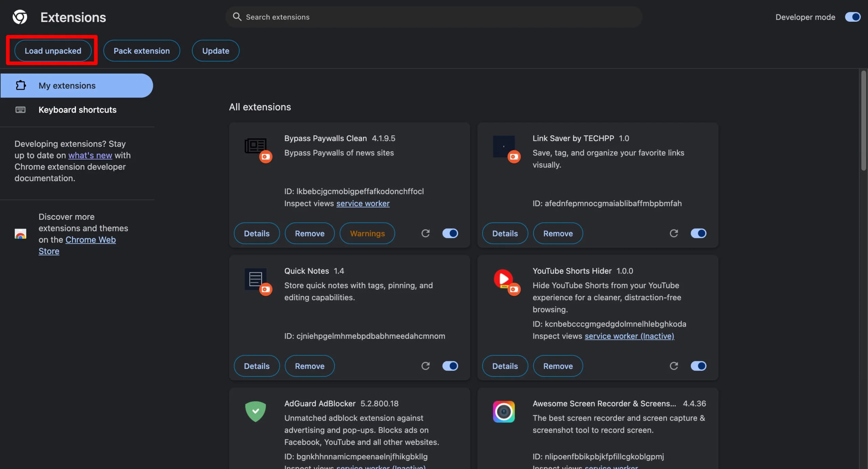
Task: Click the Load unpacked button
Action: click(x=53, y=51)
